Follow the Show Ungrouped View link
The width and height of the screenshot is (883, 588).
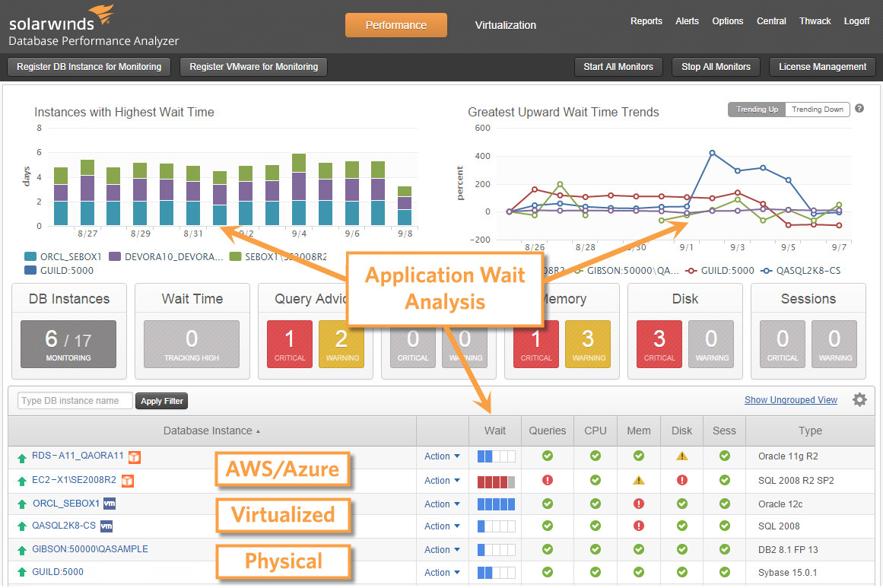point(790,400)
